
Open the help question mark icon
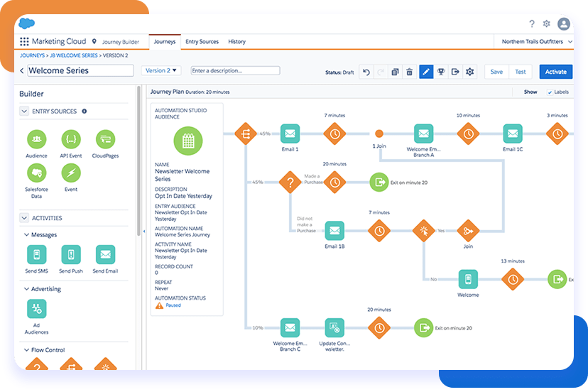click(532, 24)
